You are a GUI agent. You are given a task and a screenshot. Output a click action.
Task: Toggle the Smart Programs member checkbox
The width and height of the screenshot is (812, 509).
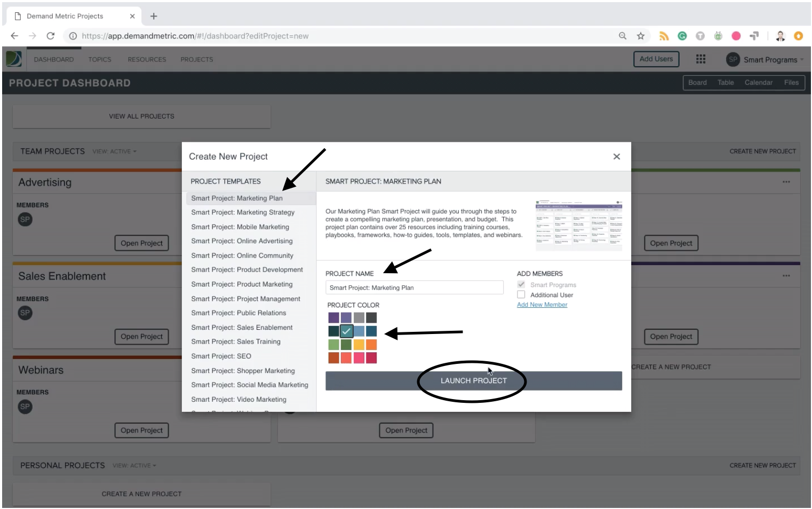click(x=521, y=284)
